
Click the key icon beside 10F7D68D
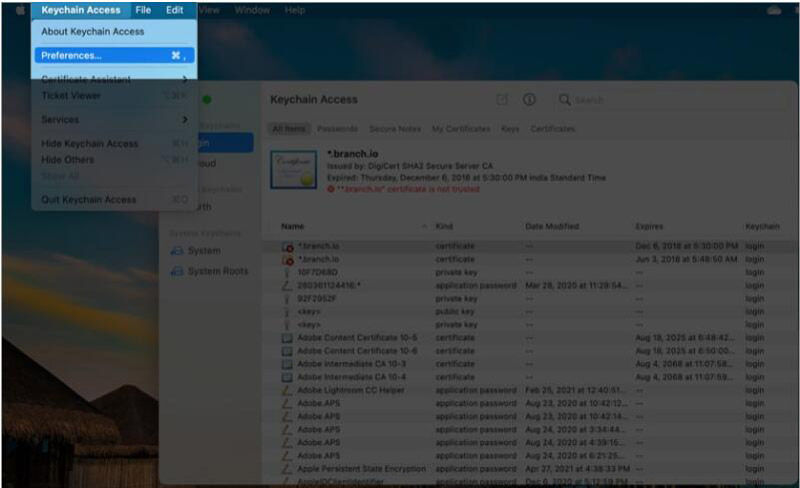(287, 273)
